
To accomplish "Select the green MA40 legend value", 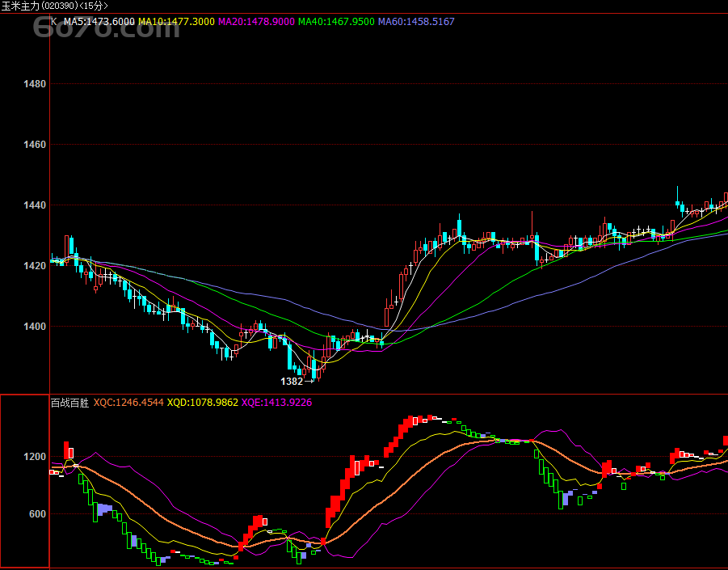I will [x=336, y=21].
